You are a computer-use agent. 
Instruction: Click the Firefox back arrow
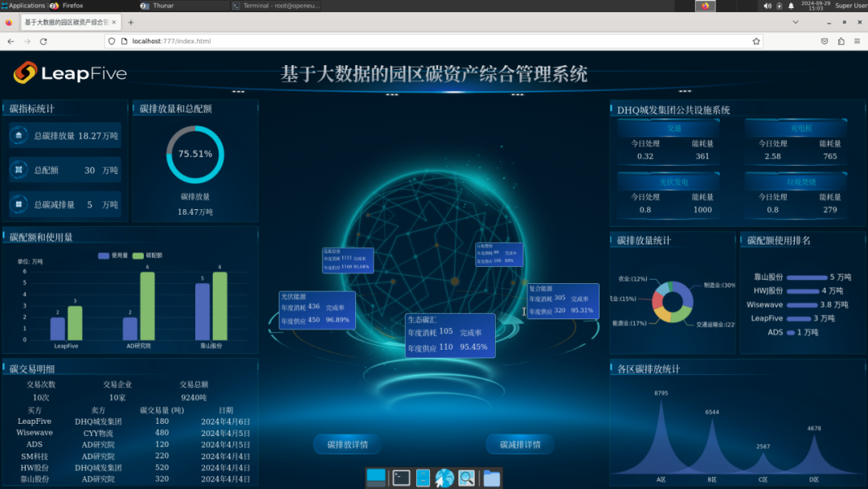pyautogui.click(x=10, y=41)
